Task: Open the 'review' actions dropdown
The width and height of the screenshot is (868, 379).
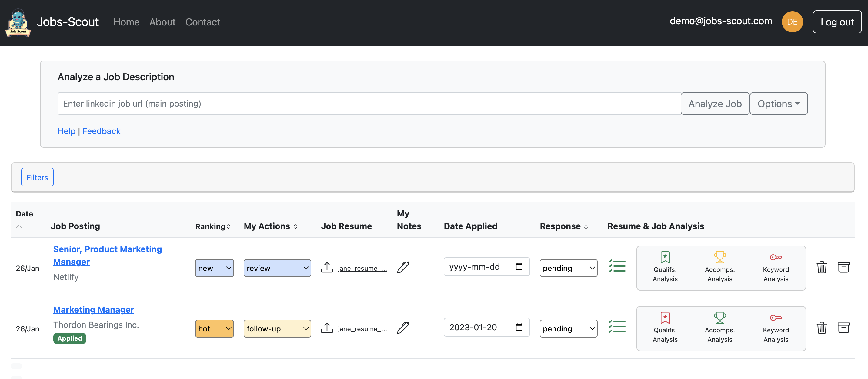Action: 277,268
